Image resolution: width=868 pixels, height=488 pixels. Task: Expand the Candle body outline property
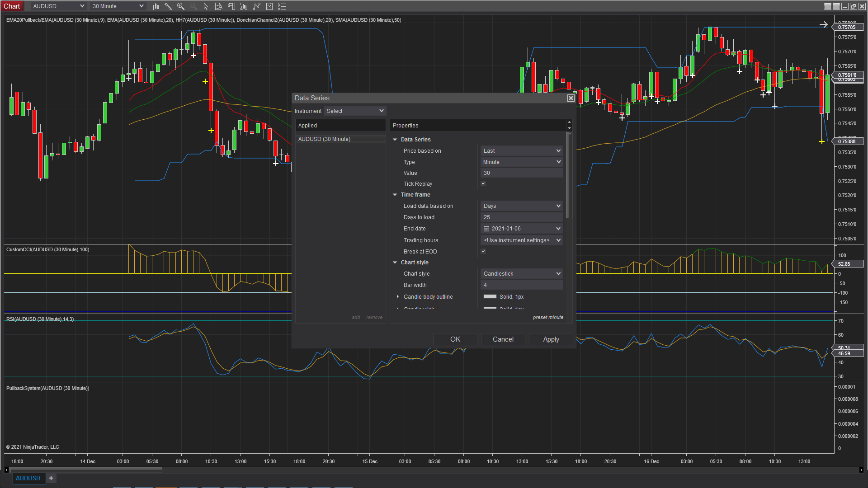coord(398,297)
